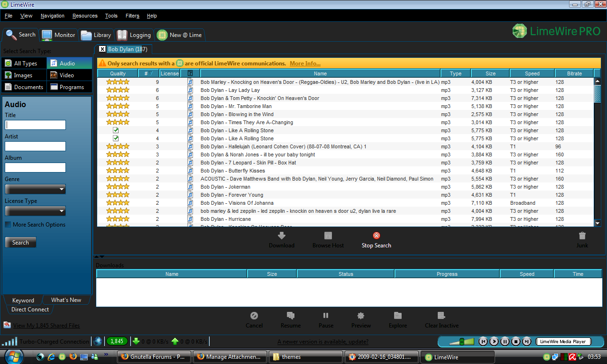
Task: Click the Preview icon
Action: [361, 316]
